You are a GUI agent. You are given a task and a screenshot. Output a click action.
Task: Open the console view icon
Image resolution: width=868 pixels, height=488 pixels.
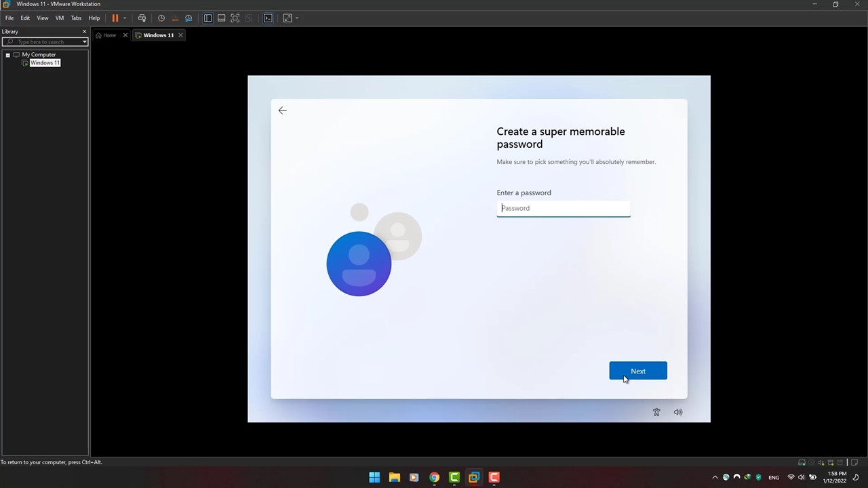[268, 18]
